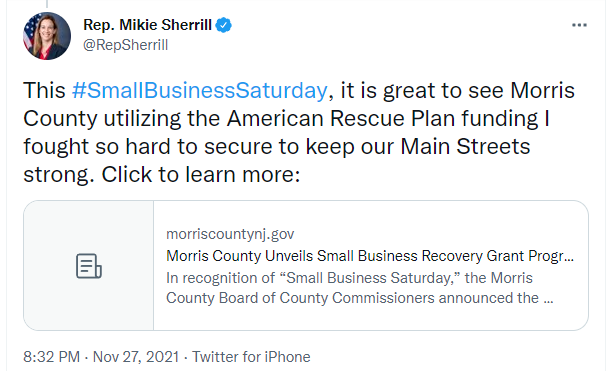
Task: Click the gray preview area of card
Action: tap(89, 266)
